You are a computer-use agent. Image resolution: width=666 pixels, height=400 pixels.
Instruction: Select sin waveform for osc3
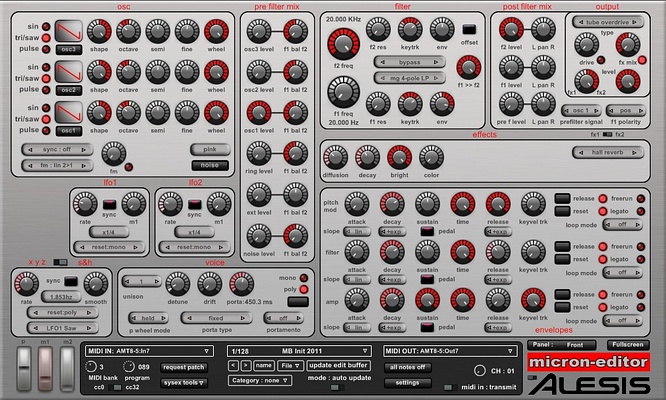pyautogui.click(x=46, y=26)
